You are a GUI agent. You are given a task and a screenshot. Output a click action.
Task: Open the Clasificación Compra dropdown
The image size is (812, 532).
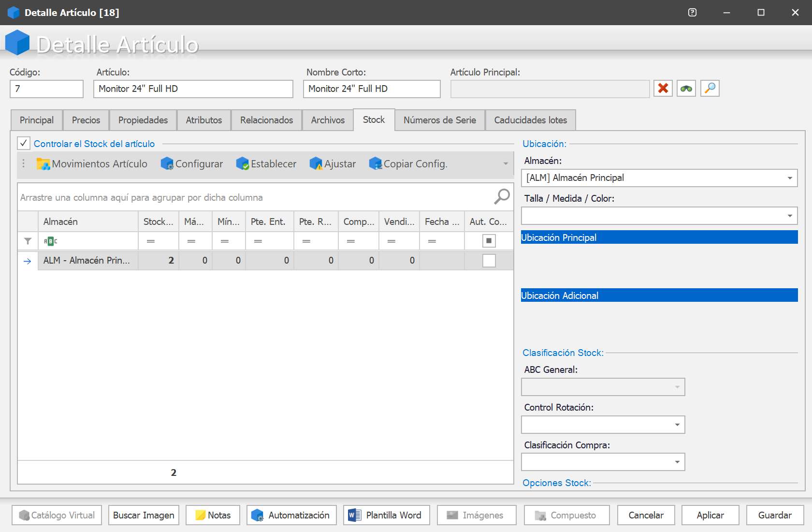pos(677,462)
